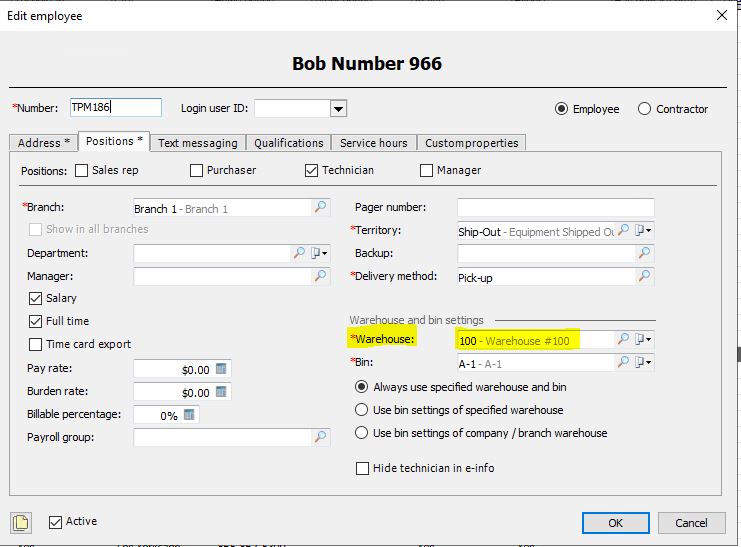Close the Edit employee dialog
The image size is (741, 547).
tap(722, 15)
